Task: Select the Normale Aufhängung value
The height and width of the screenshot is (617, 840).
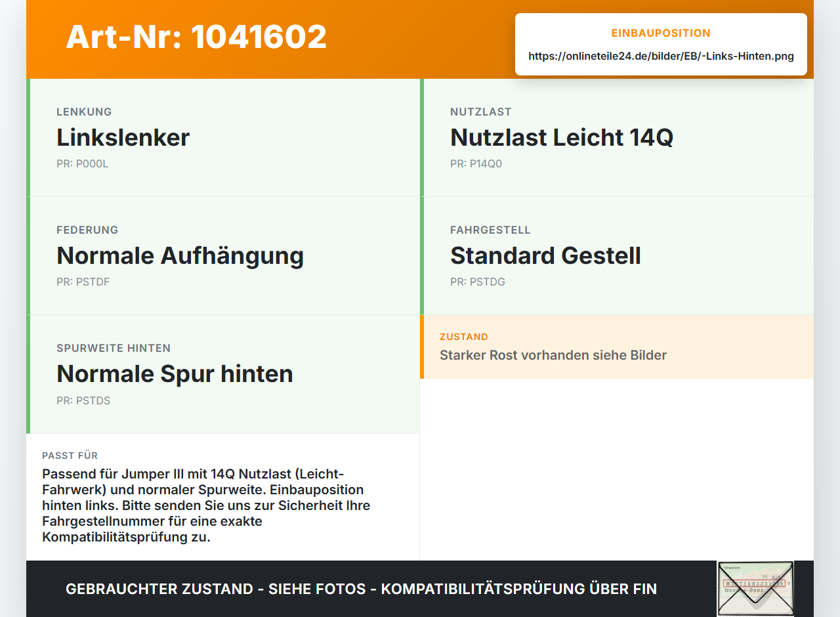Action: click(x=180, y=256)
